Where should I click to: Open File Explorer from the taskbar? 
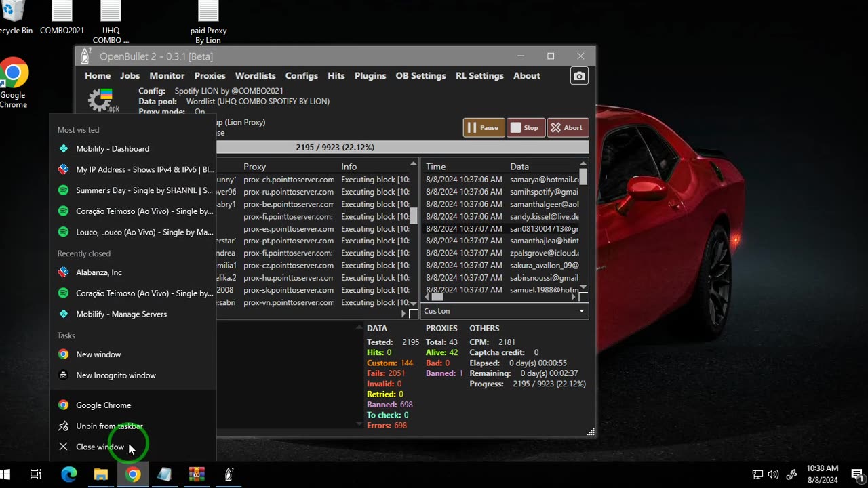pyautogui.click(x=101, y=475)
